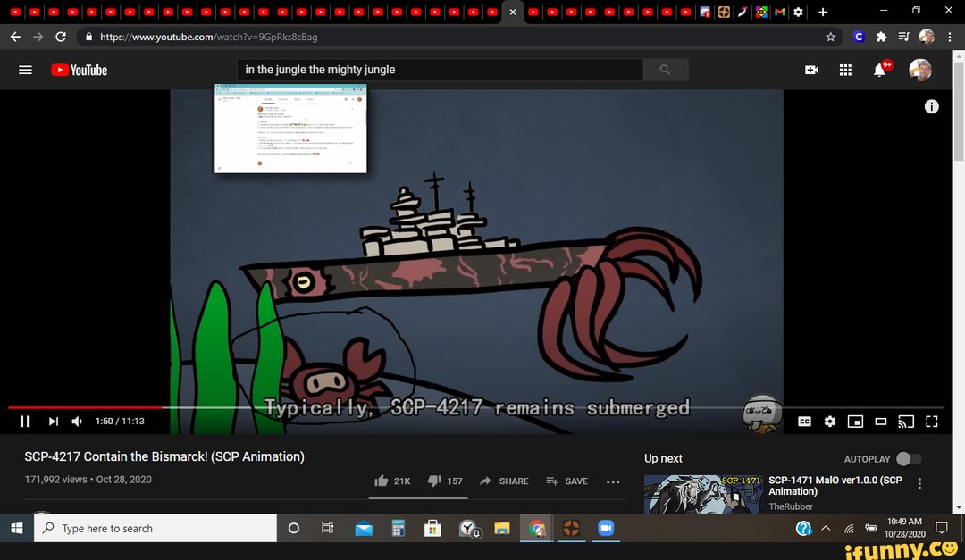Click the SHARE button
Screen dimensions: 965x560
coord(505,481)
